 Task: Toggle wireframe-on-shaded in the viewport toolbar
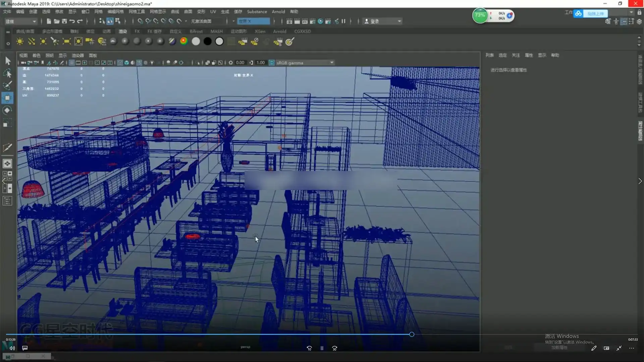(140, 62)
